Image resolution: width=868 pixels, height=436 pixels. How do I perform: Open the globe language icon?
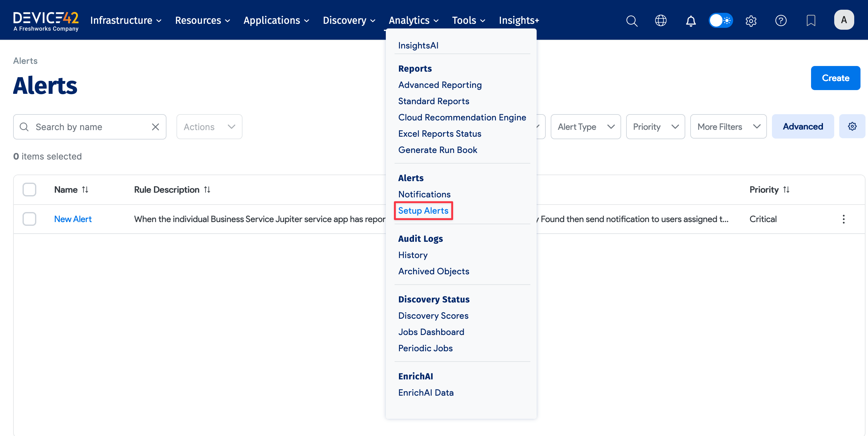click(661, 21)
